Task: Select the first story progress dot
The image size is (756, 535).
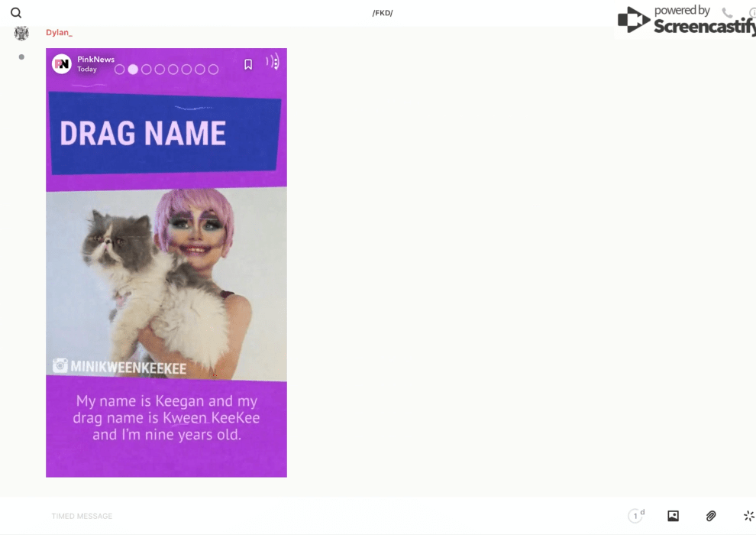Action: (x=119, y=70)
